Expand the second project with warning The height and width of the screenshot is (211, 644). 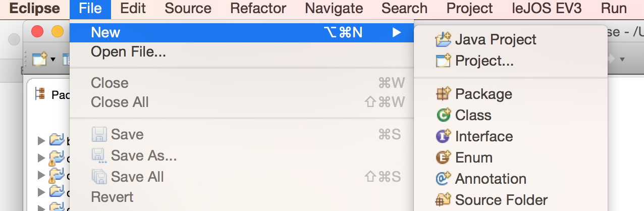[42, 158]
